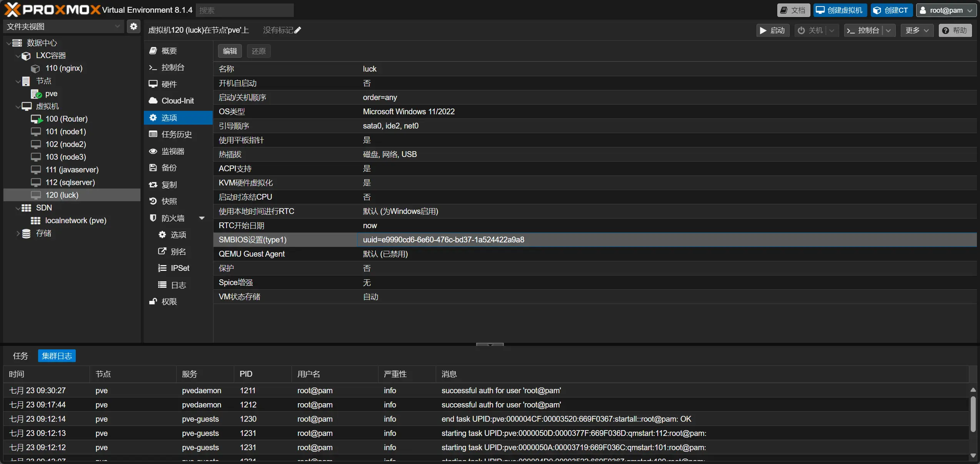This screenshot has height=464, width=980.
Task: Open the 关机 shutdown dropdown arrow
Action: [x=832, y=30]
